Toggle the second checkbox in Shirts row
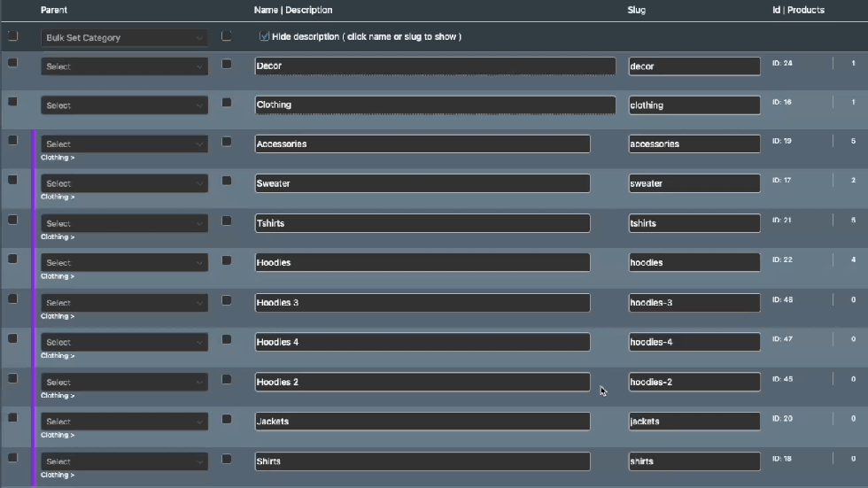The image size is (868, 488). (227, 459)
